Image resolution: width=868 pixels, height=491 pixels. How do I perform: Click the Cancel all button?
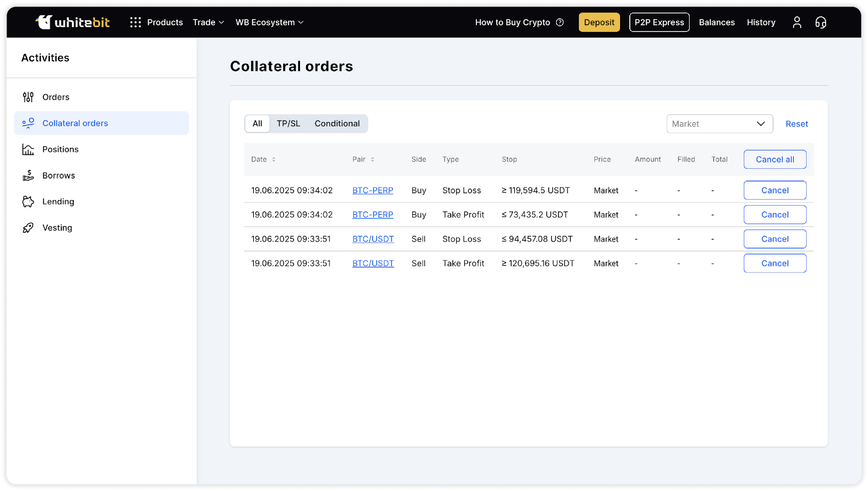775,160
